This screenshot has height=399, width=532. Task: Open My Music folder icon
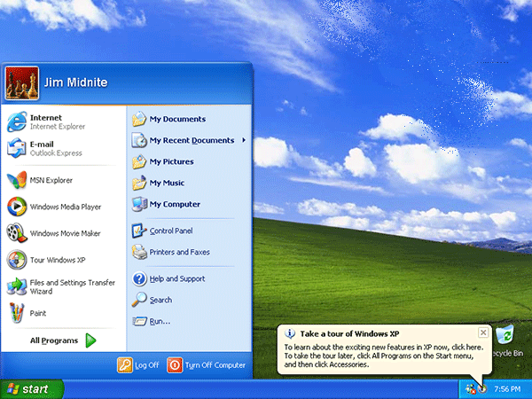tap(139, 183)
